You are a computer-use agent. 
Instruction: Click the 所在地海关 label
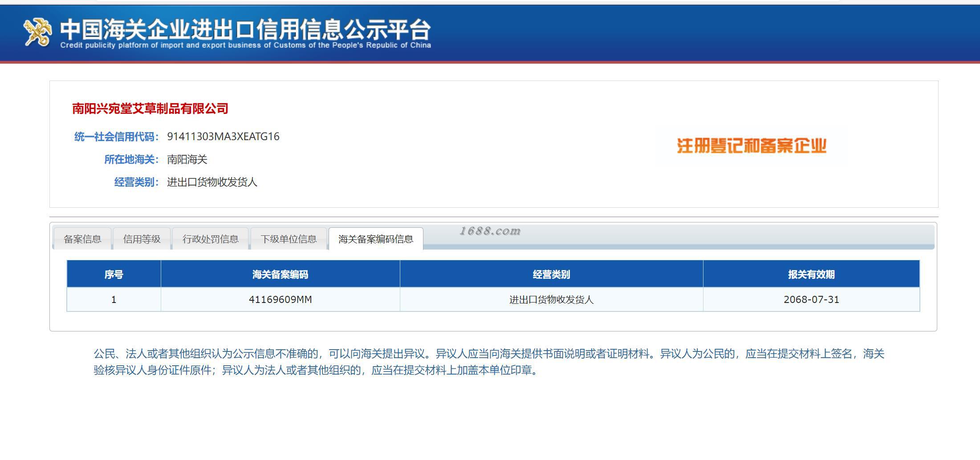(x=131, y=159)
